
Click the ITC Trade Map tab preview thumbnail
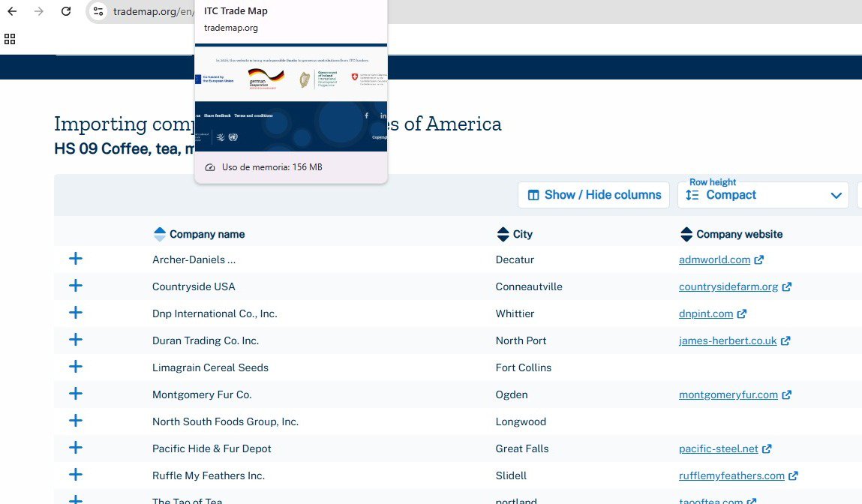pos(291,97)
